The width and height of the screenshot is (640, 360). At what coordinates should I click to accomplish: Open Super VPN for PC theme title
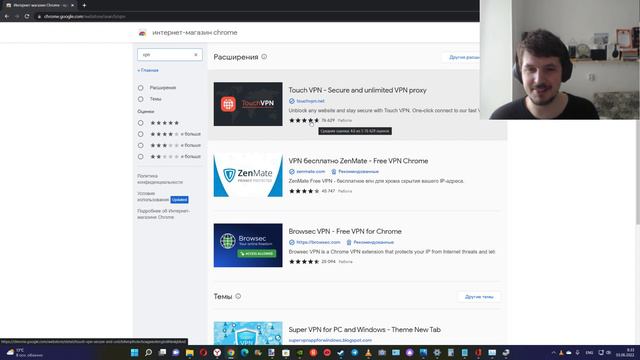click(x=364, y=329)
